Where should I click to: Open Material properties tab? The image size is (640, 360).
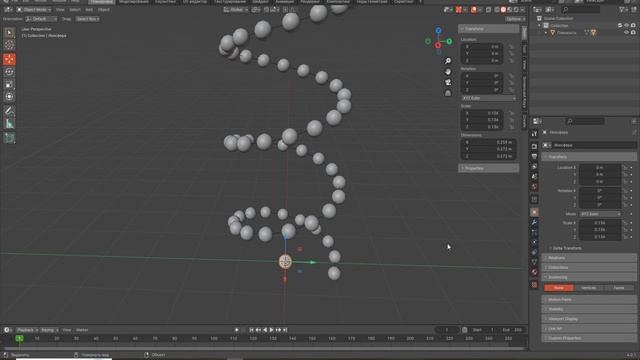534,272
